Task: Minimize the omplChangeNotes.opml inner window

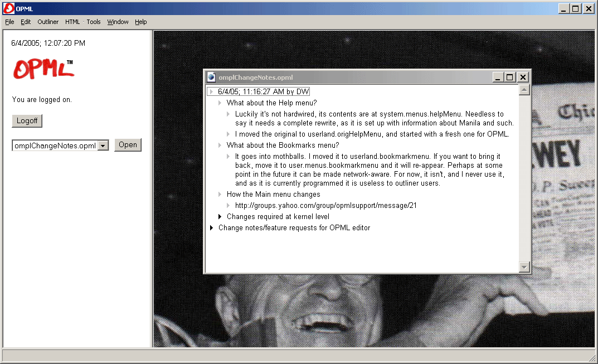Action: point(498,77)
